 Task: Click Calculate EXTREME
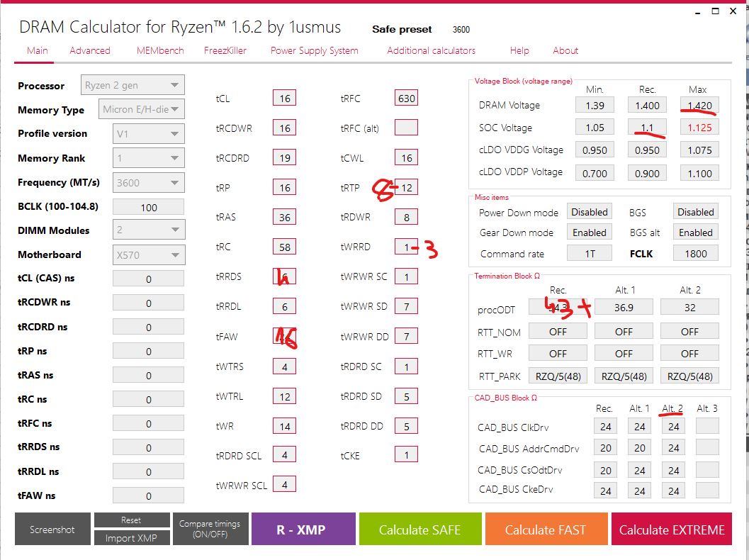click(672, 529)
